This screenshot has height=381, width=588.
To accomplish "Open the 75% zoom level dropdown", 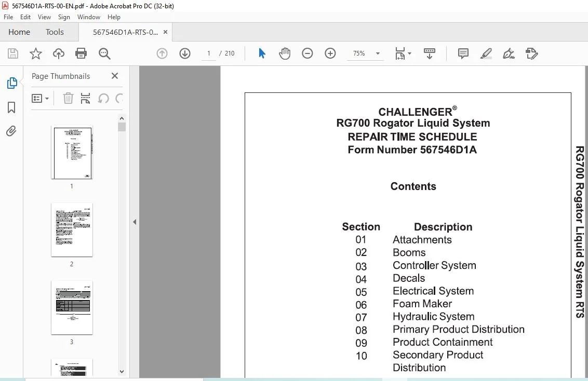I will [x=378, y=53].
